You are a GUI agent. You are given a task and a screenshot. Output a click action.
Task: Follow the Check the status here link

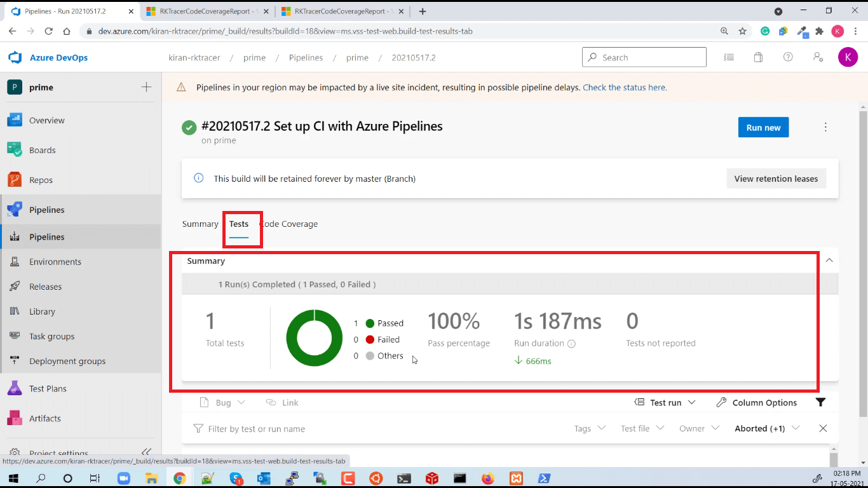625,88
